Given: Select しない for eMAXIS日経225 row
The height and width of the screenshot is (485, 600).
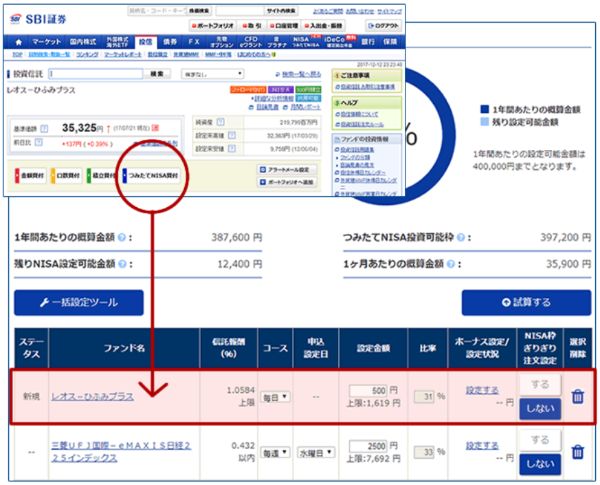Looking at the screenshot, I should 540,464.
